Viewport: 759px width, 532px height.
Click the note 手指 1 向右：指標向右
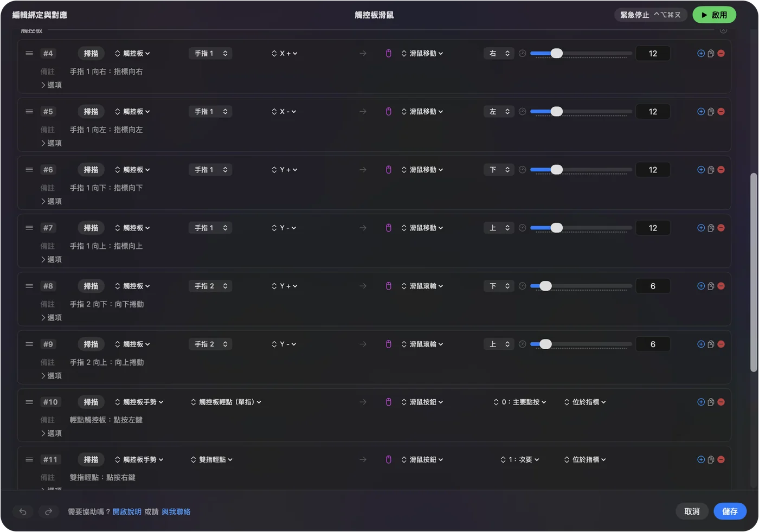[x=106, y=72]
